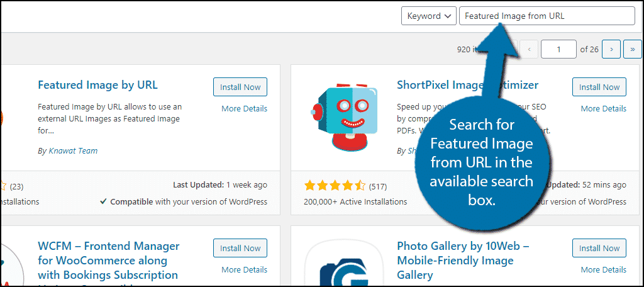Click the current page number field
Screen dimensions: 644x287
coord(558,49)
